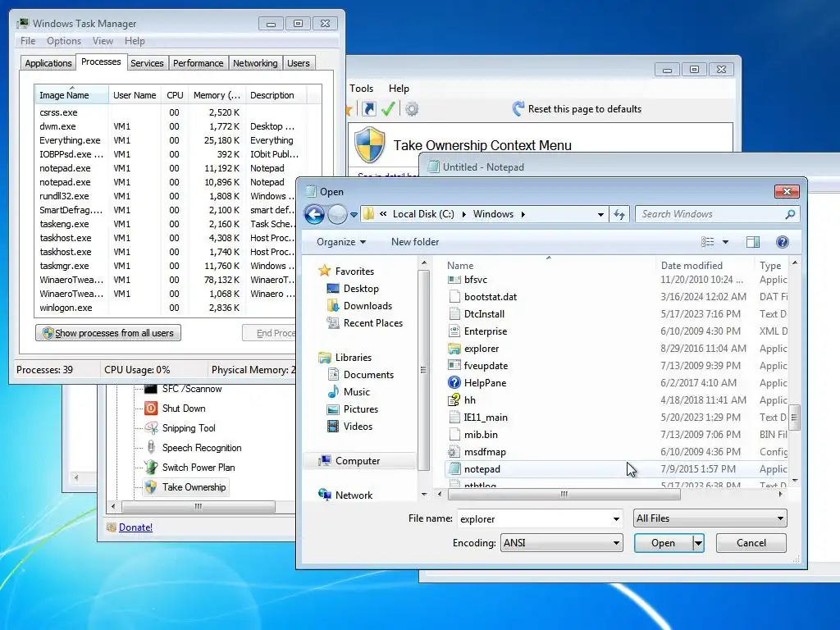840x630 pixels.
Task: Click the Open button
Action: (663, 543)
